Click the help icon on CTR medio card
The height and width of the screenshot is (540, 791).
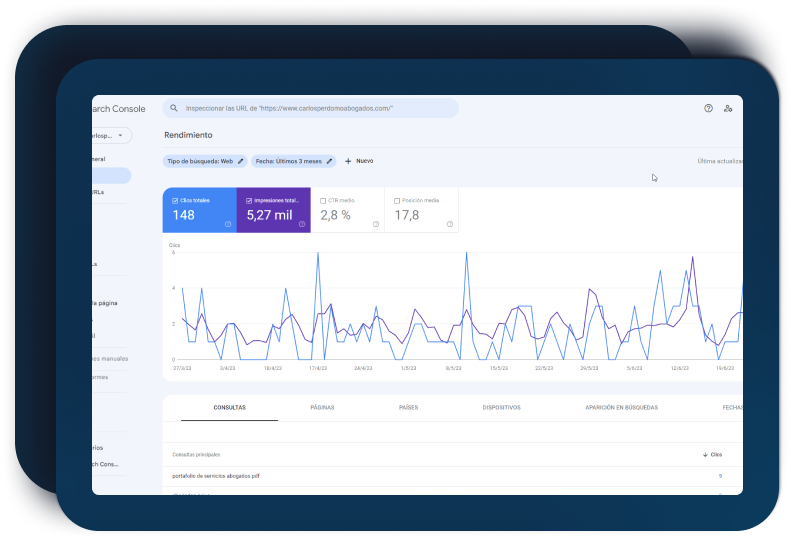[x=376, y=224]
